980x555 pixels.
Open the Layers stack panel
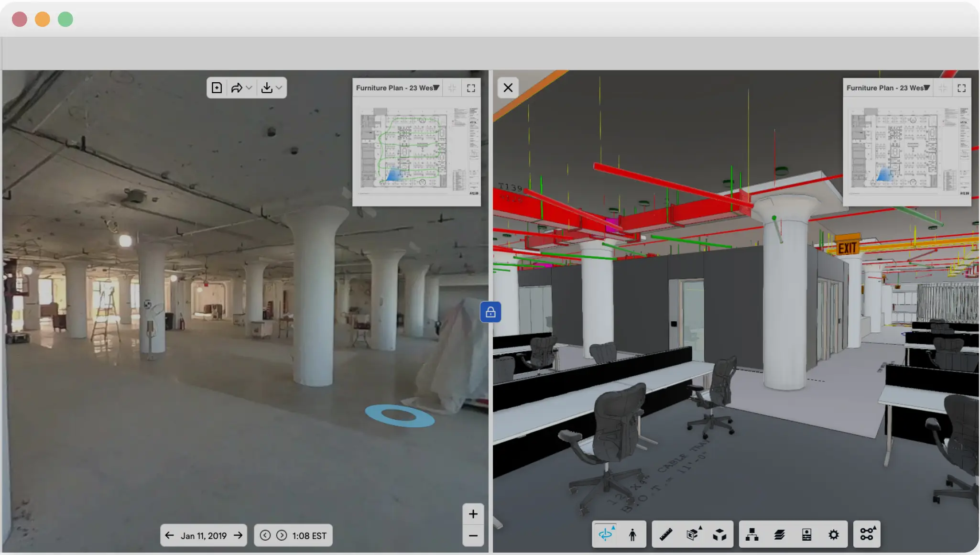[x=779, y=534]
